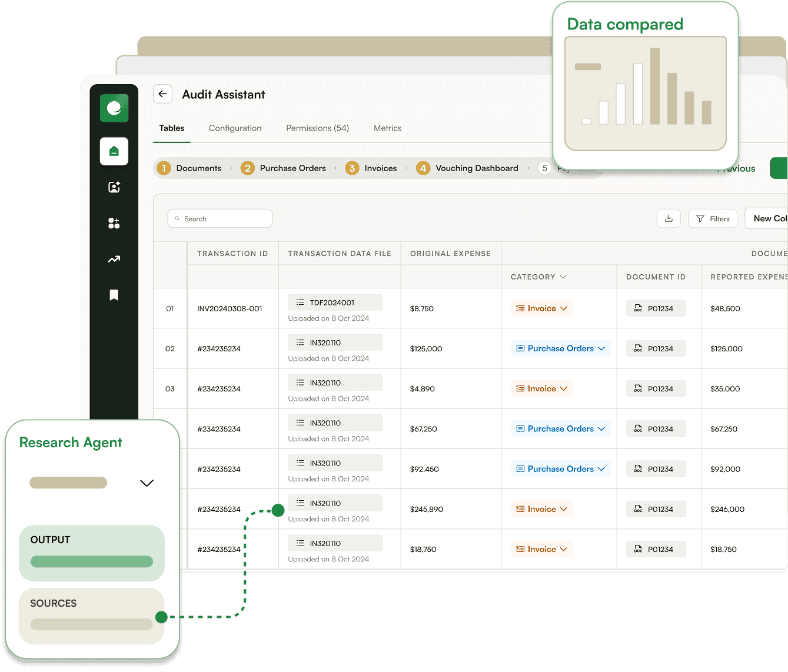This screenshot has width=788, height=672.
Task: Click funnel icon on Filters button
Action: (x=700, y=219)
